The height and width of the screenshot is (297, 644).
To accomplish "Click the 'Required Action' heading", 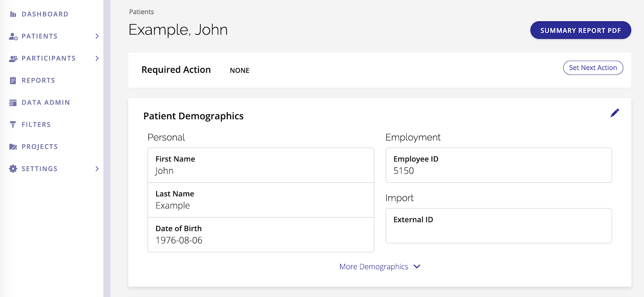I will [x=176, y=70].
